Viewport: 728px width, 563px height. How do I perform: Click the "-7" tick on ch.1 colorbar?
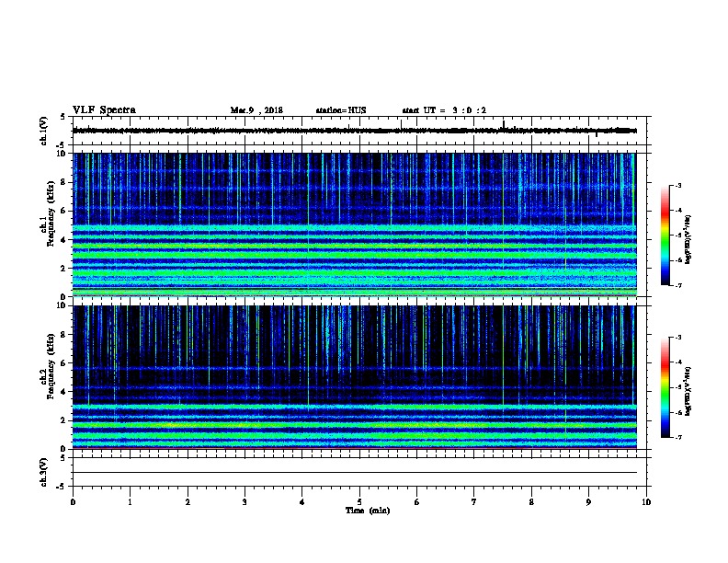(x=678, y=285)
